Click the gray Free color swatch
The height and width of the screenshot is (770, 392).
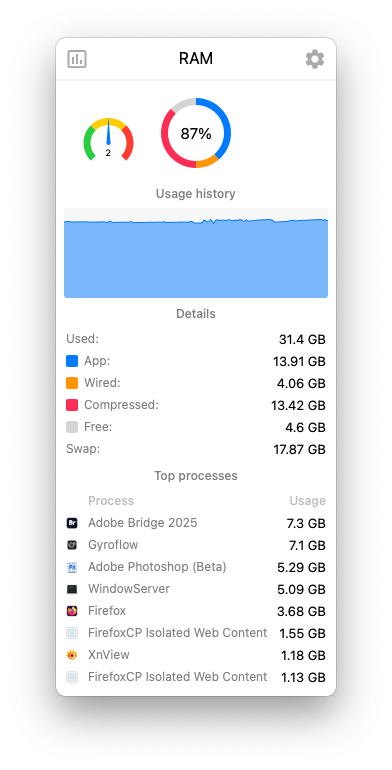pyautogui.click(x=72, y=427)
